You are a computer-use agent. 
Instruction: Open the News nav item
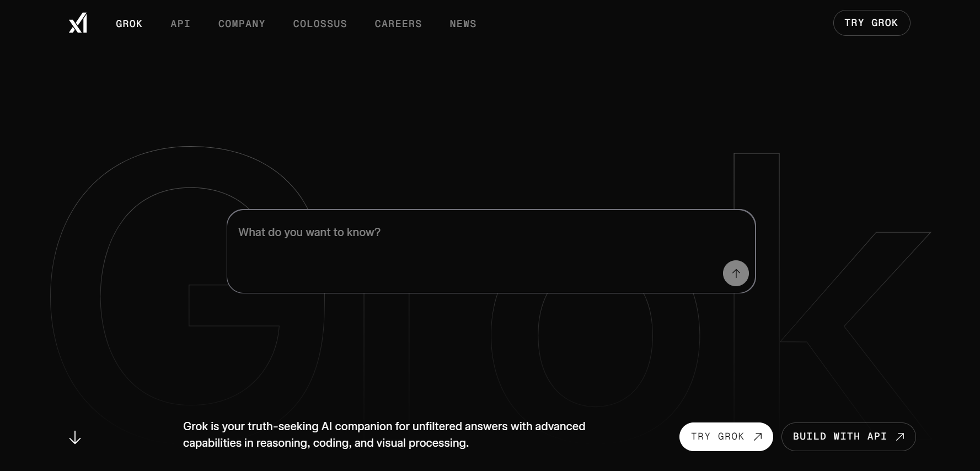coord(463,24)
